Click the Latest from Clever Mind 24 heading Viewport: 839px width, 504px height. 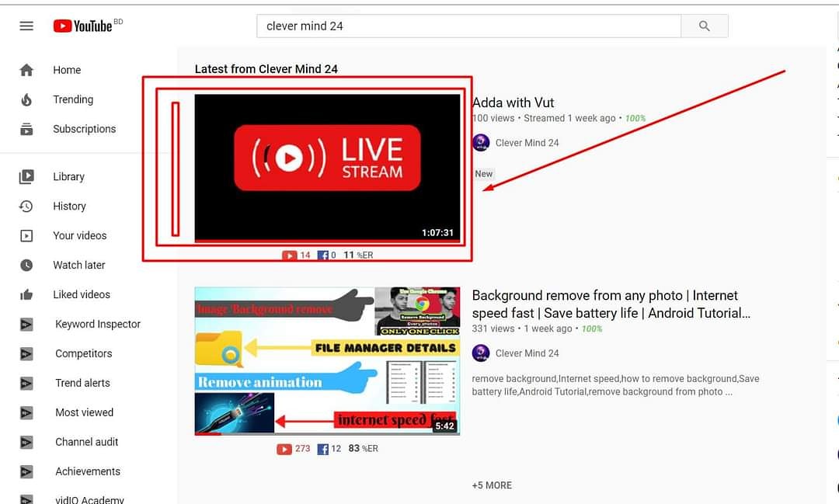pyautogui.click(x=266, y=69)
